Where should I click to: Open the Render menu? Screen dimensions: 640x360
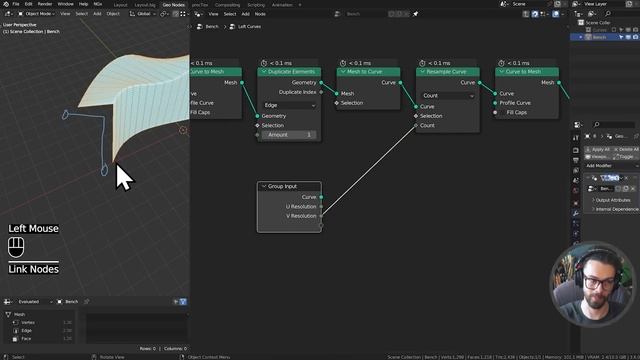tap(45, 4)
